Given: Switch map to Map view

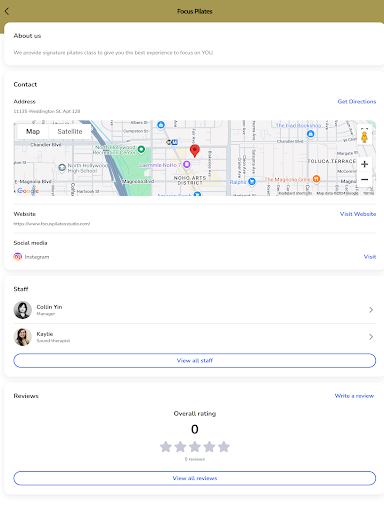Looking at the screenshot, I should coord(33,132).
